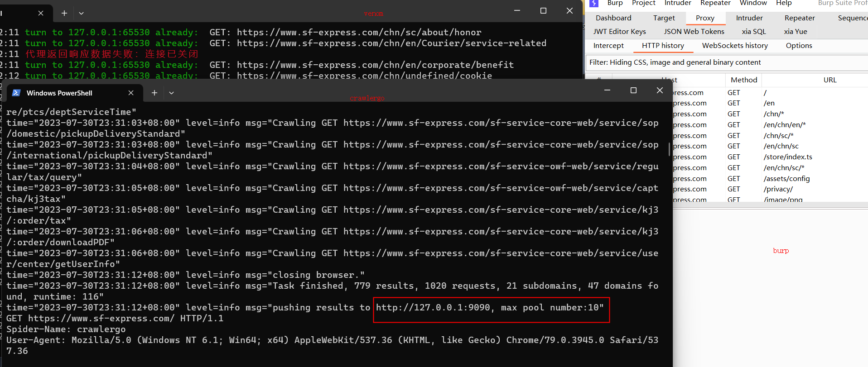Minimize the crawlergo PowerShell window
This screenshot has width=868, height=367.
(607, 90)
